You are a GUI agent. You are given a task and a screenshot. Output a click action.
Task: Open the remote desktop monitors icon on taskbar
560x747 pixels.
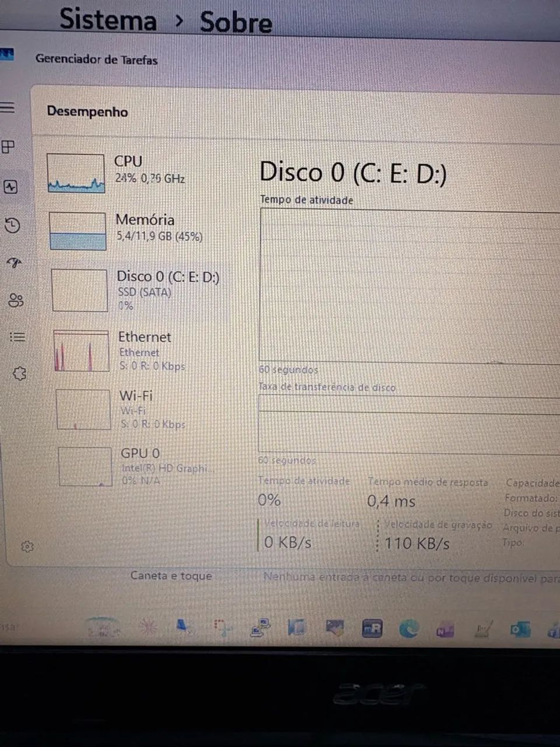(260, 628)
